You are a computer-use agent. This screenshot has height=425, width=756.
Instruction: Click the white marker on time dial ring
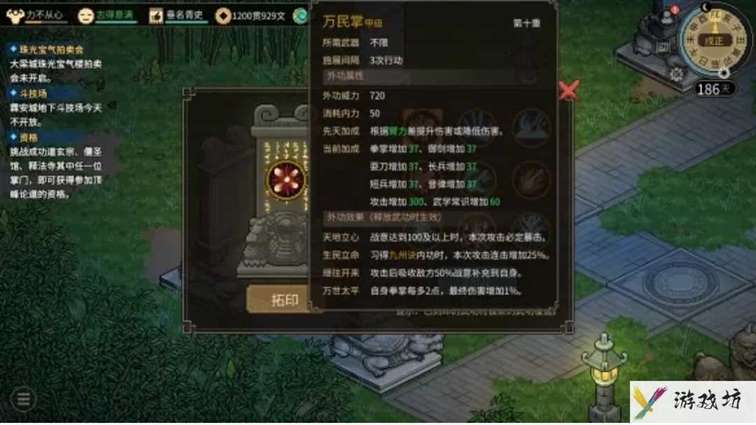[723, 73]
